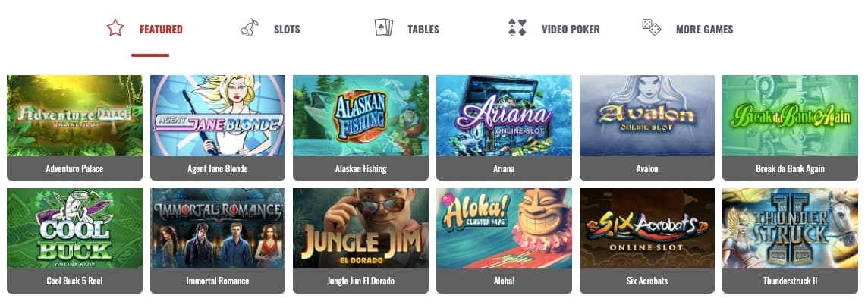This screenshot has height=308, width=868.
Task: Click the cherries icon for Slots
Action: [249, 28]
